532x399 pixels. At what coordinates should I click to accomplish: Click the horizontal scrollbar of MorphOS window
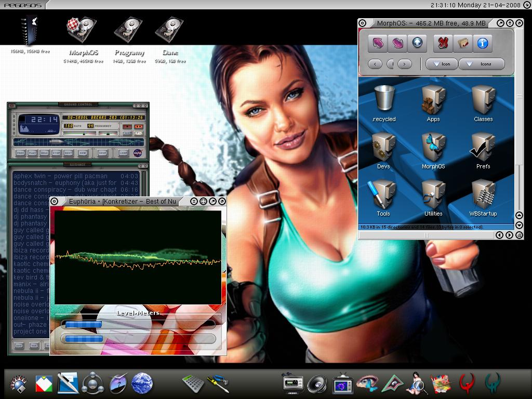(x=426, y=235)
